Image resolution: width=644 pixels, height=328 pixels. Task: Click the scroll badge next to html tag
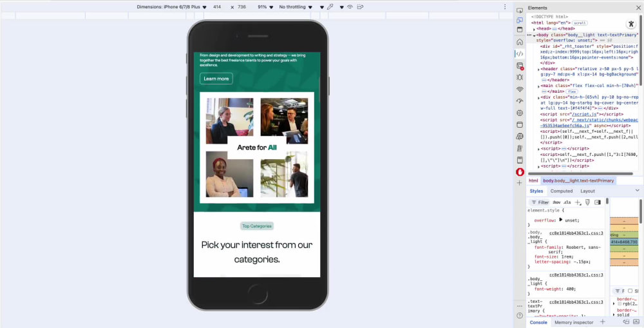[580, 23]
